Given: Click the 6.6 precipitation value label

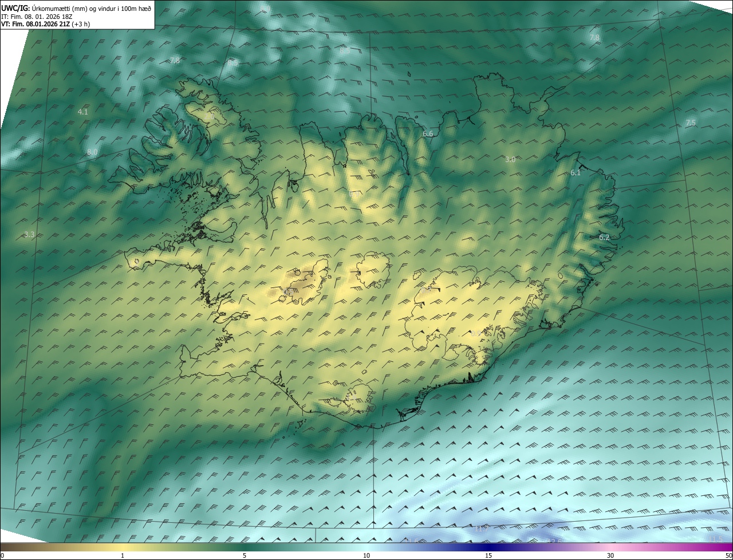Looking at the screenshot, I should tap(428, 134).
